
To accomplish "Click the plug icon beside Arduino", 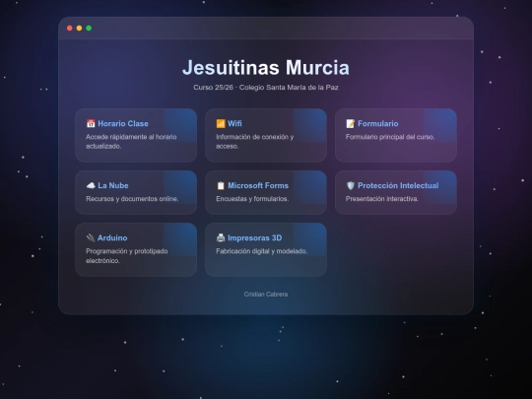I will pyautogui.click(x=91, y=237).
